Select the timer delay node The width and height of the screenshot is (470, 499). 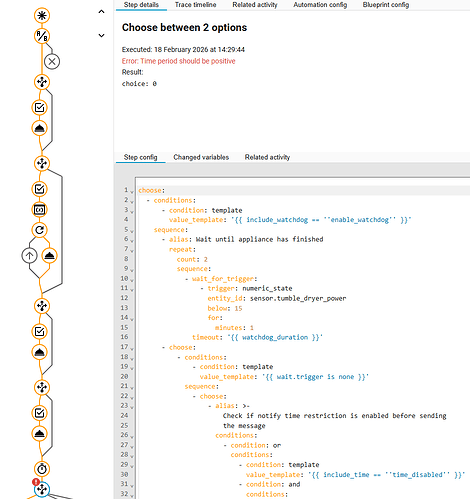point(42,469)
